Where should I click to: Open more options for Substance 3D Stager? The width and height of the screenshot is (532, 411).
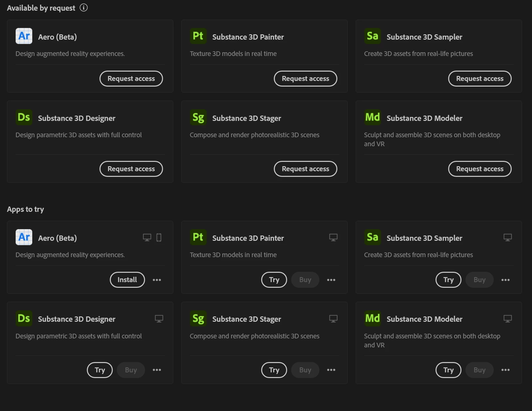pos(331,370)
